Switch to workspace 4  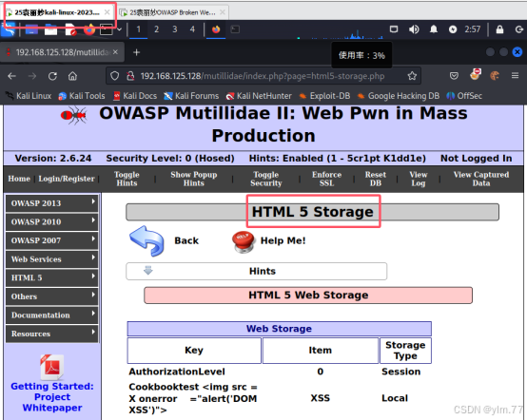(192, 29)
